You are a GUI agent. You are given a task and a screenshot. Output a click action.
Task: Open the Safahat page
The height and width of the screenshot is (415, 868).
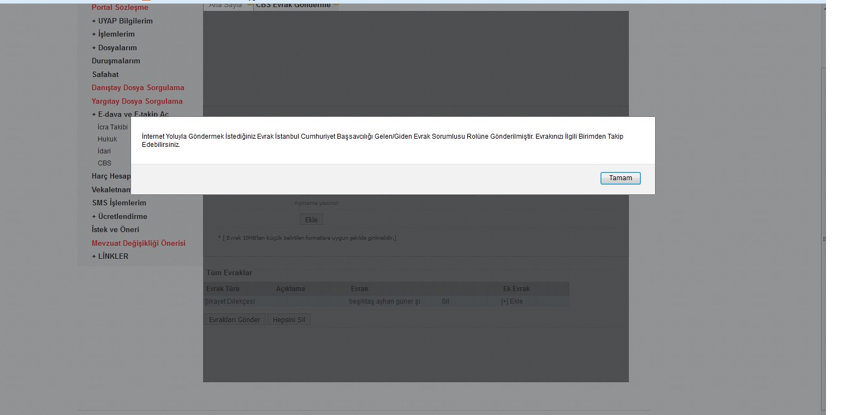(105, 74)
